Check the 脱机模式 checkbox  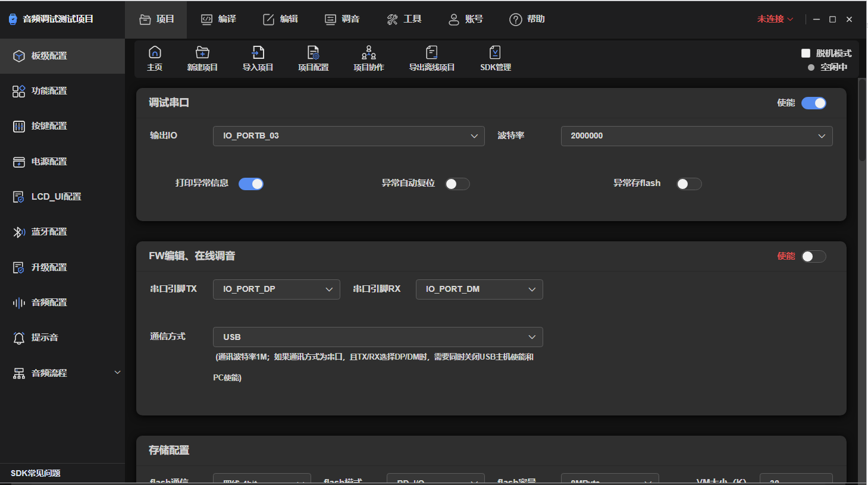(806, 53)
